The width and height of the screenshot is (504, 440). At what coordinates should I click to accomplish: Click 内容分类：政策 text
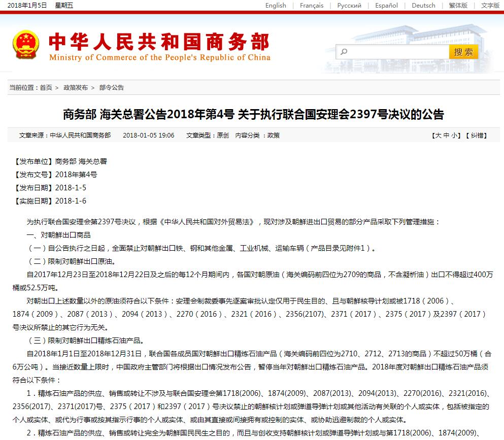point(257,136)
